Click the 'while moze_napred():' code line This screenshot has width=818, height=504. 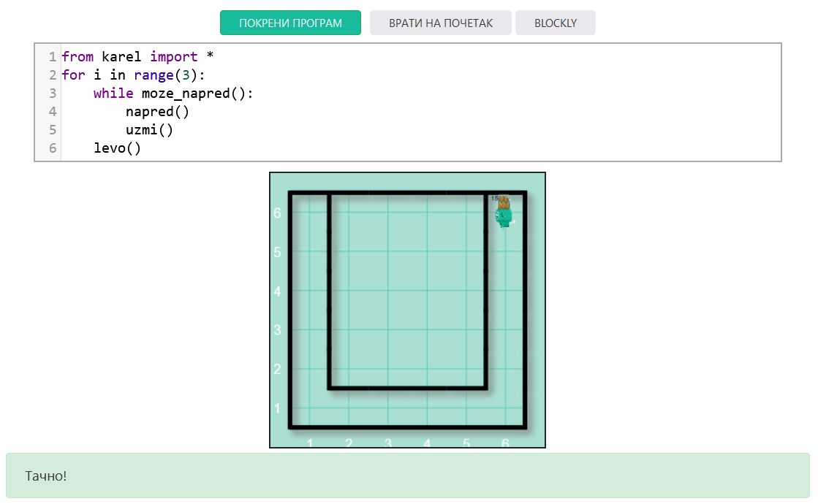coord(173,93)
